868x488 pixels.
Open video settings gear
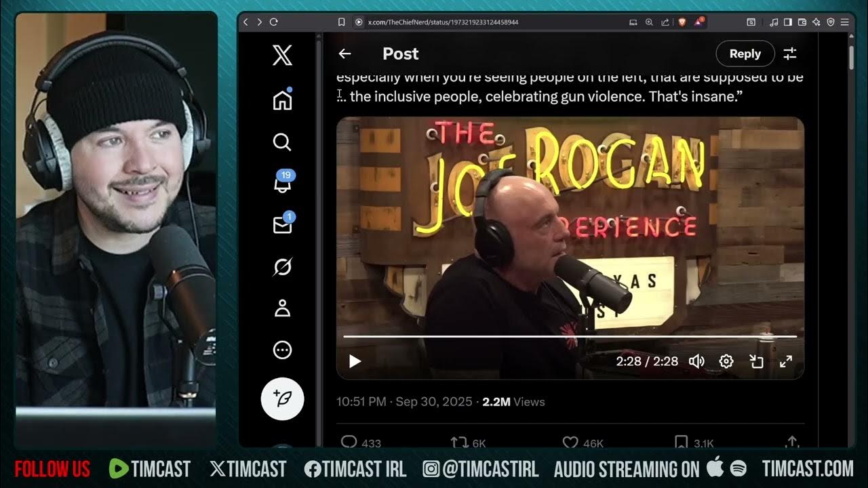click(x=726, y=361)
